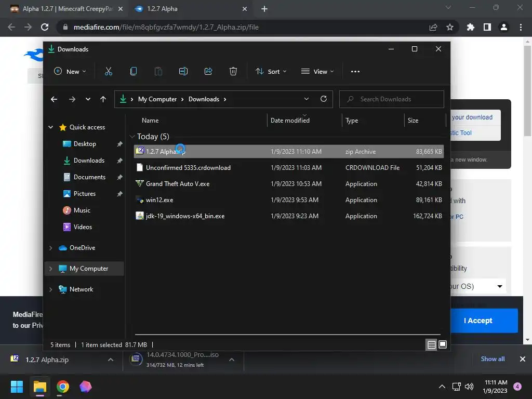Reload the MediaFire page in Chrome

[45, 27]
